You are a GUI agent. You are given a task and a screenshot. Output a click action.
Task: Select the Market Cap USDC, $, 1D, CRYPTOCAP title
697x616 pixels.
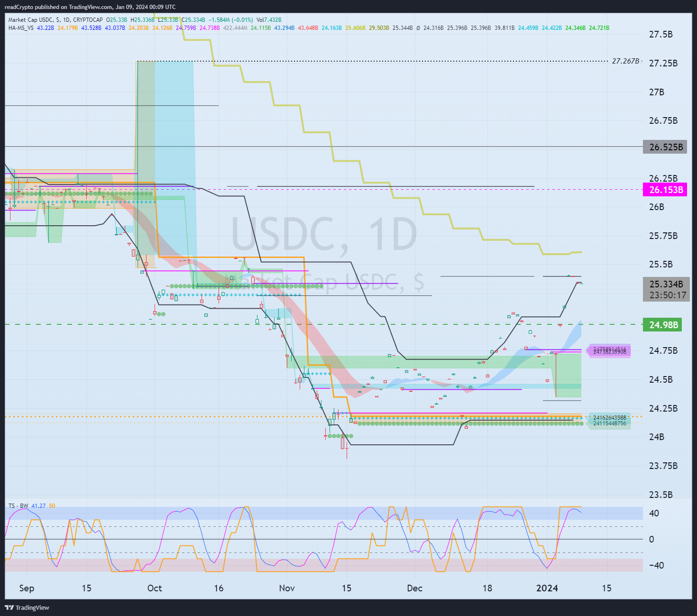point(55,20)
